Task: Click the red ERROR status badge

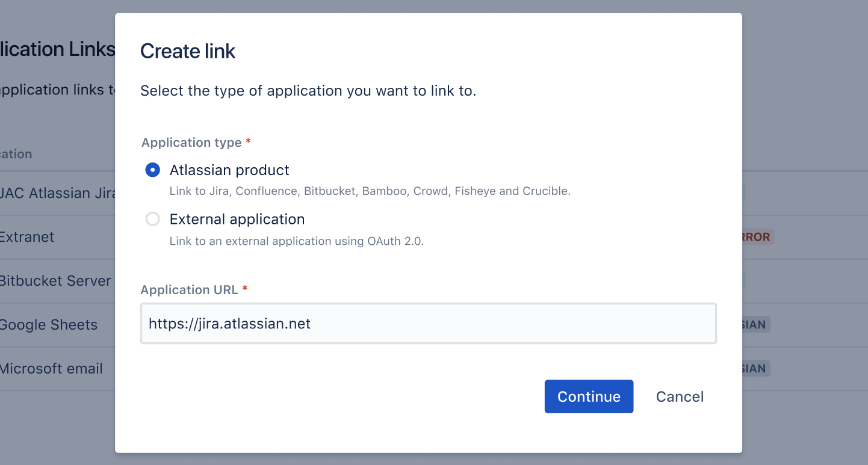Action: (x=757, y=237)
